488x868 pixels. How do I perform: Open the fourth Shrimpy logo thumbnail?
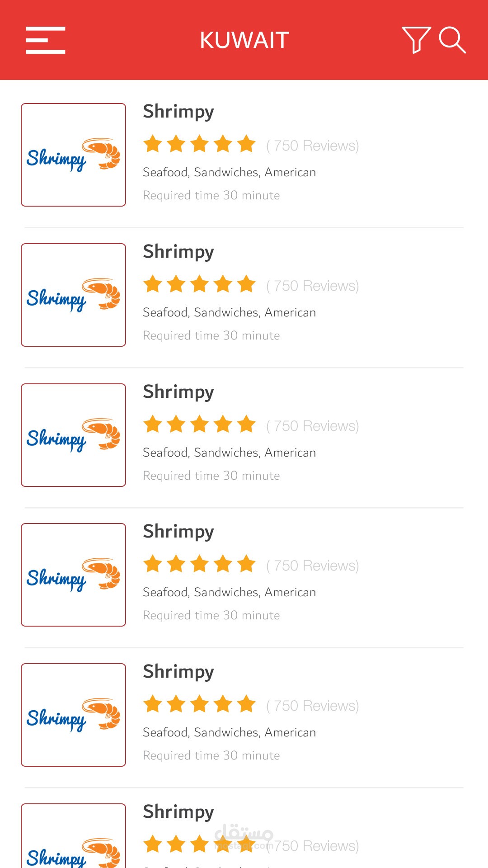pos(73,575)
